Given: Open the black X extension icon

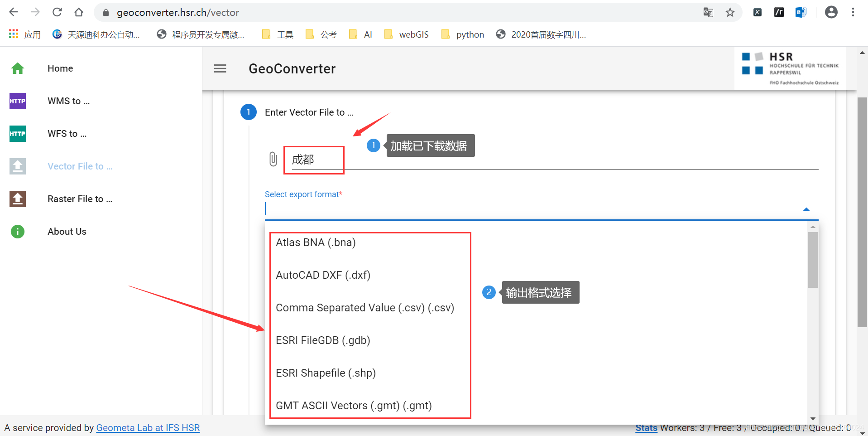Looking at the screenshot, I should click(x=757, y=12).
